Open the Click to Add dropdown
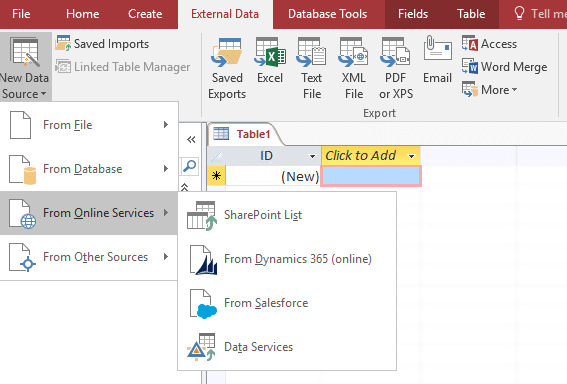Viewport: 567px width, 384px height. (x=411, y=156)
